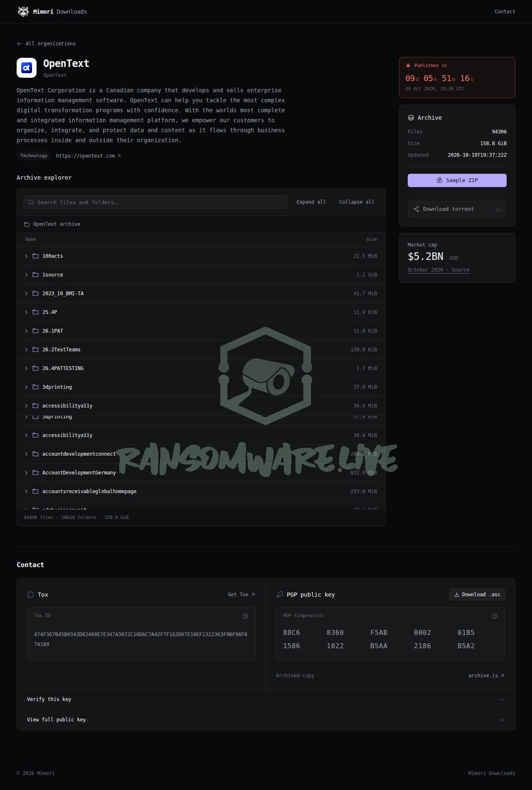Click the Mimori raccoon logo icon
This screenshot has height=790, width=532.
[x=23, y=12]
